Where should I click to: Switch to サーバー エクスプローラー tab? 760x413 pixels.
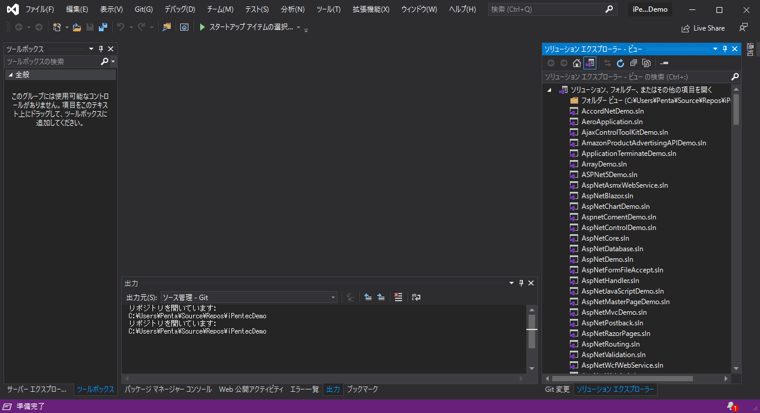click(36, 389)
